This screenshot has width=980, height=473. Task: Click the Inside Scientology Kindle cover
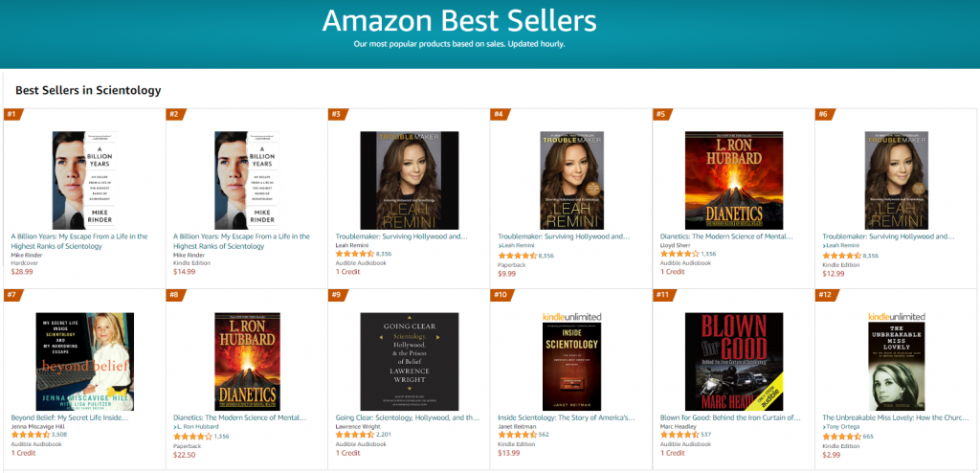click(572, 361)
